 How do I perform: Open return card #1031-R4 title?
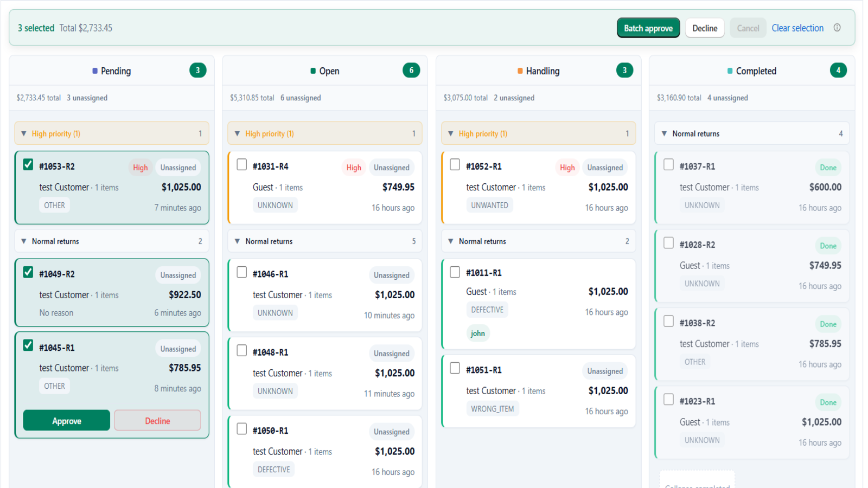pos(271,166)
